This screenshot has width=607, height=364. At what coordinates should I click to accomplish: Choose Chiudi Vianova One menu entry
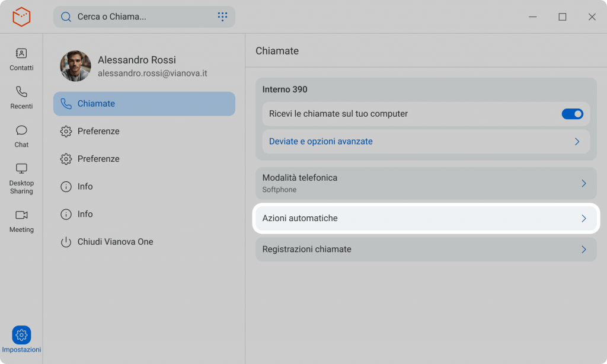[x=115, y=242]
